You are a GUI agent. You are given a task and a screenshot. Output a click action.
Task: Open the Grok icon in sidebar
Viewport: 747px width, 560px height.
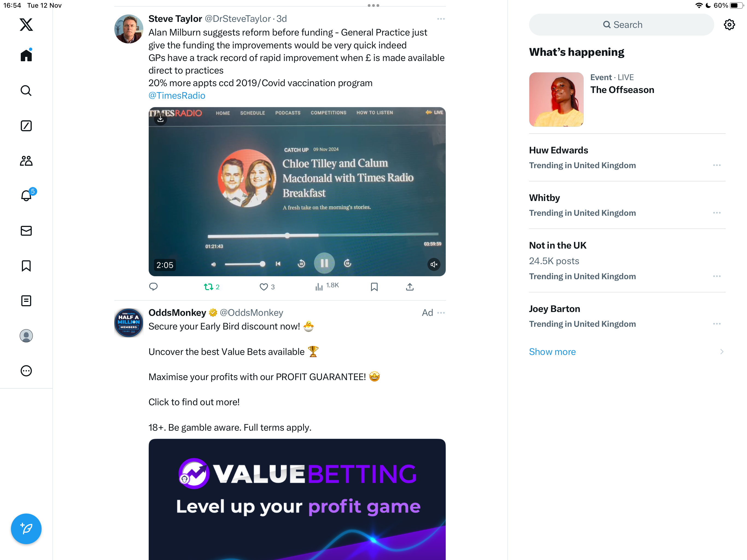click(x=26, y=126)
